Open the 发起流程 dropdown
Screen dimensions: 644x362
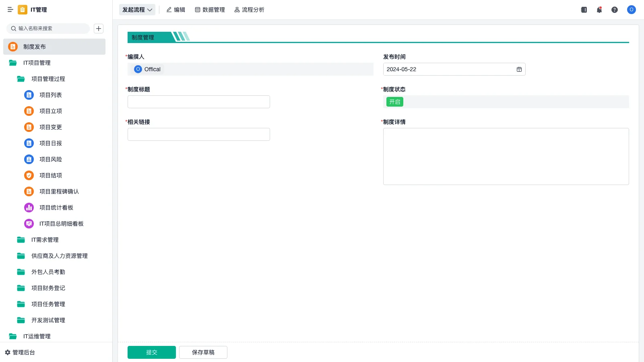[137, 10]
